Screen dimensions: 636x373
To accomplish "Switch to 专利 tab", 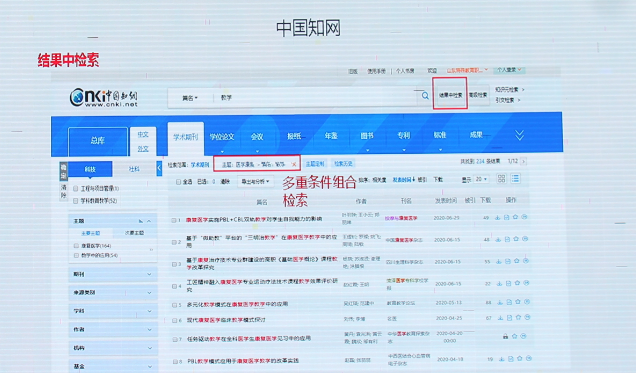I will 404,135.
